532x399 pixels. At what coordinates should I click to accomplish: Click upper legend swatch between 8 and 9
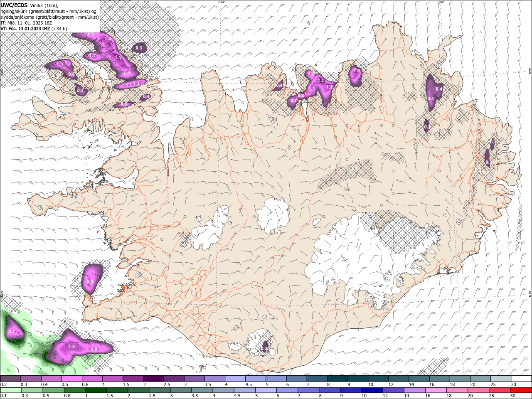pos(337,379)
